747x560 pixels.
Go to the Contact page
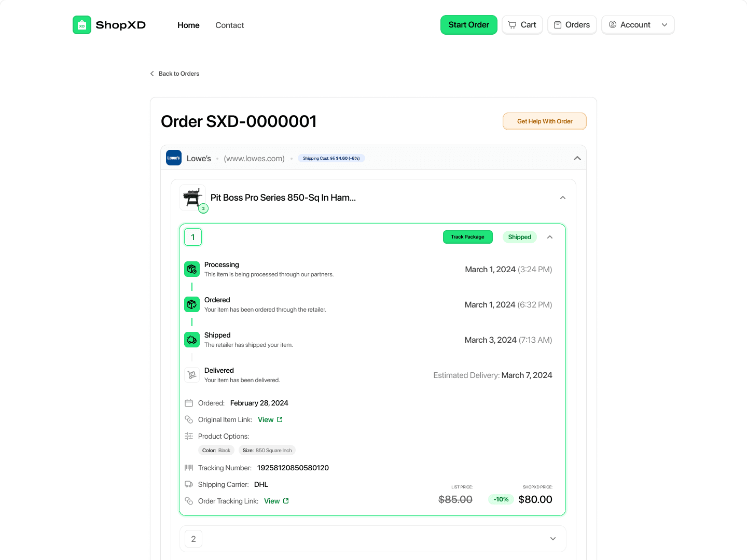coord(230,25)
